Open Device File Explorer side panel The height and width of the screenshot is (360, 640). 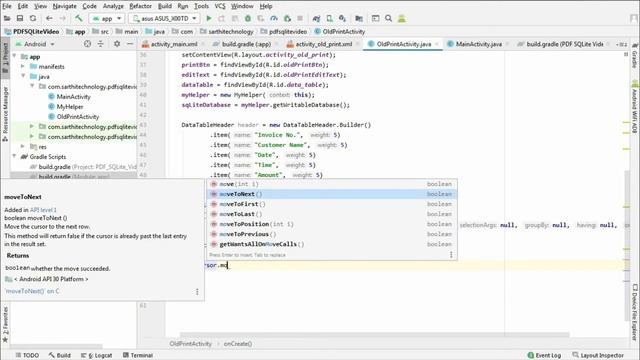(635, 312)
